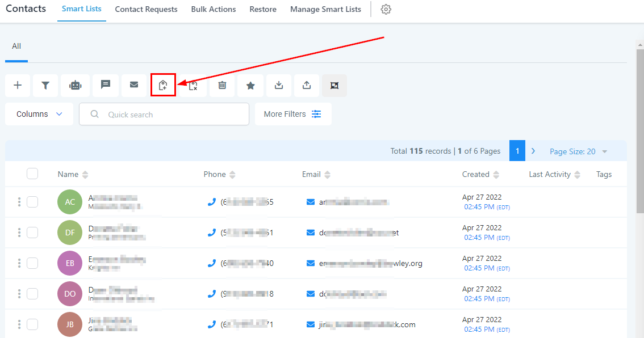Click the Send SMS chat icon

pyautogui.click(x=106, y=85)
